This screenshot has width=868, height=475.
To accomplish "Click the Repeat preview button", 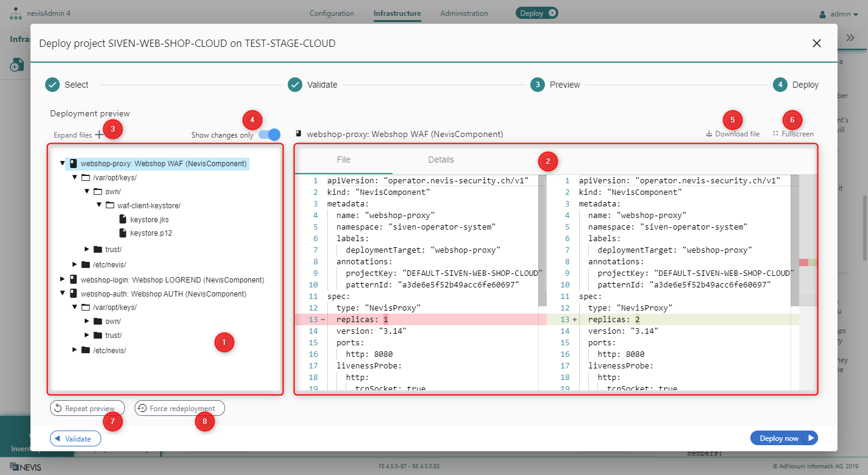I will pyautogui.click(x=87, y=409).
